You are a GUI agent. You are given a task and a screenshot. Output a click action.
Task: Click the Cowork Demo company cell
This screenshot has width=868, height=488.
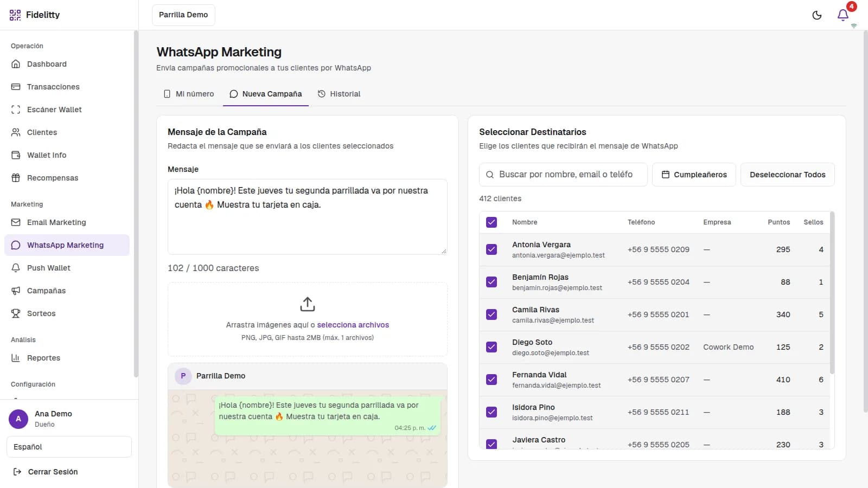[729, 347]
